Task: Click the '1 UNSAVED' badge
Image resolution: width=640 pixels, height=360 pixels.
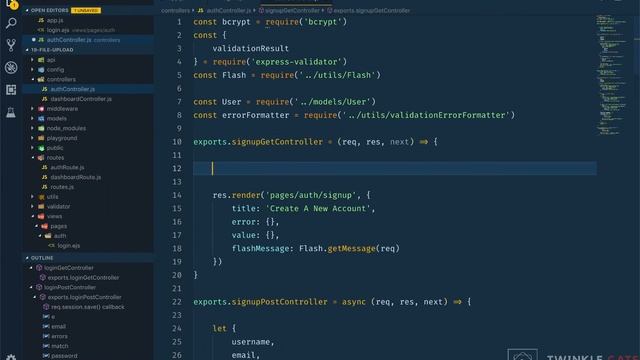Action: pos(86,10)
